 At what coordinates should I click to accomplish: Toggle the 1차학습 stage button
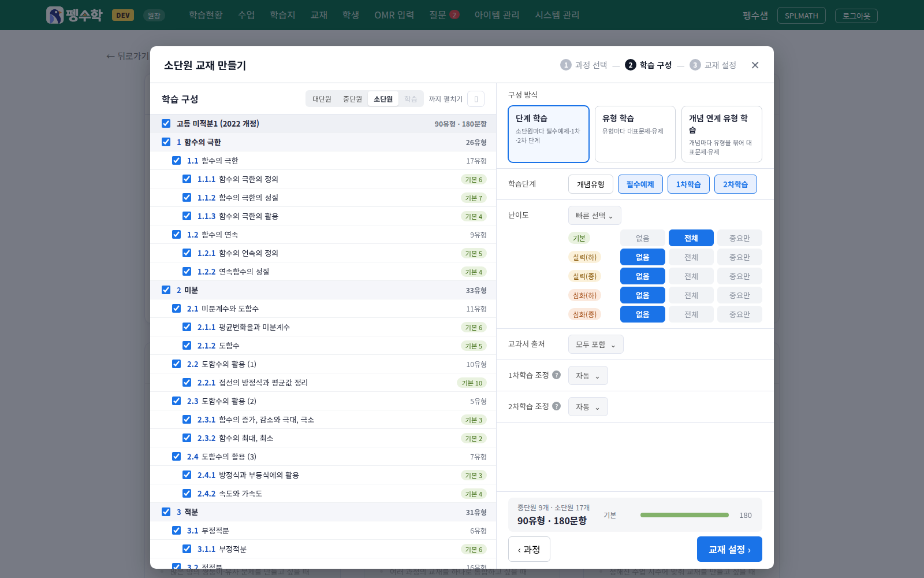pyautogui.click(x=688, y=184)
